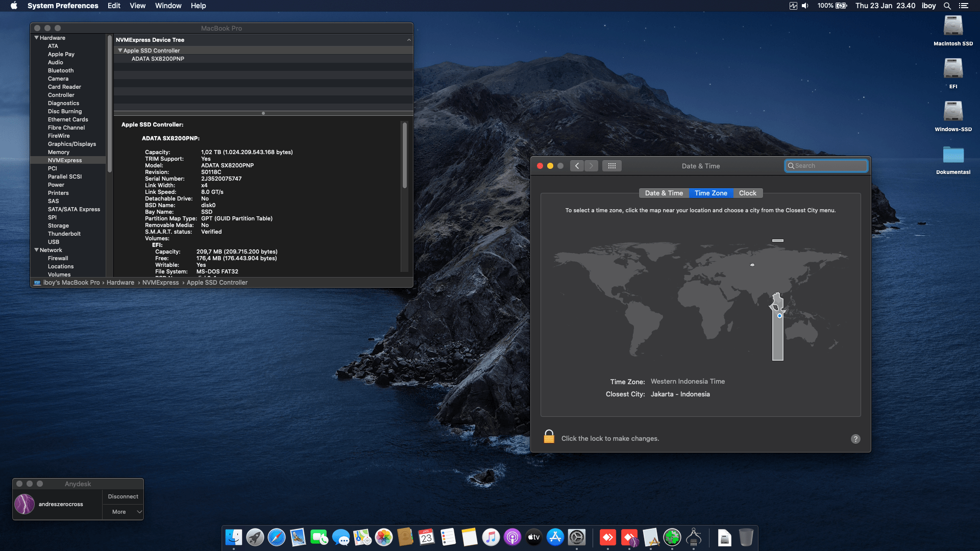Open Maps from the Dock
This screenshot has height=551, width=980.
click(362, 537)
